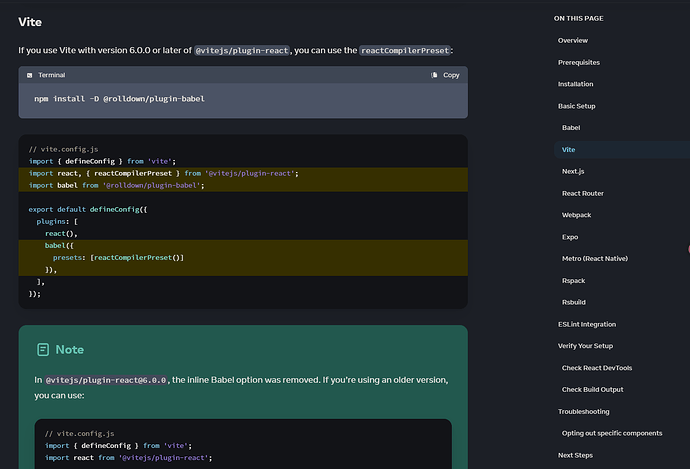Open Metro (React Native) section
690x469 pixels.
click(595, 259)
